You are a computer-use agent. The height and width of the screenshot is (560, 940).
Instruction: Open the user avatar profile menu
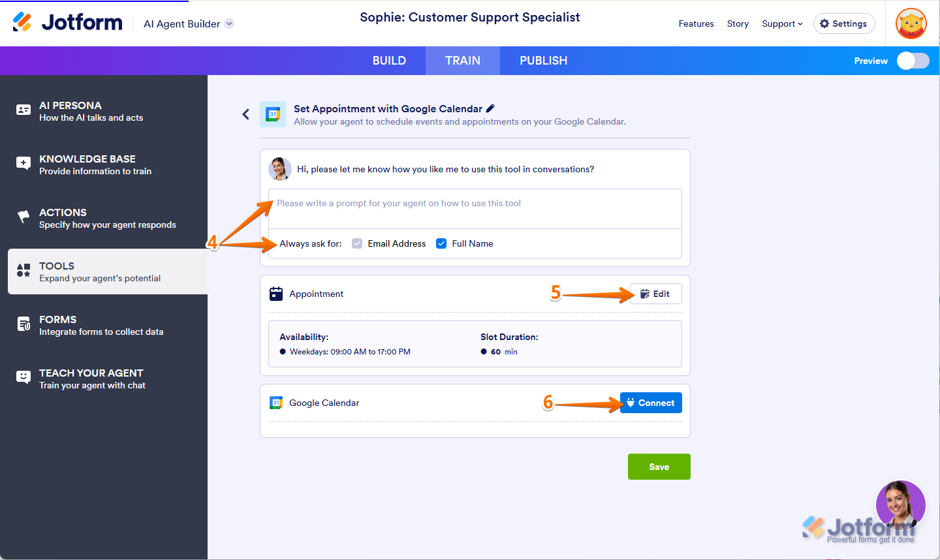point(911,24)
